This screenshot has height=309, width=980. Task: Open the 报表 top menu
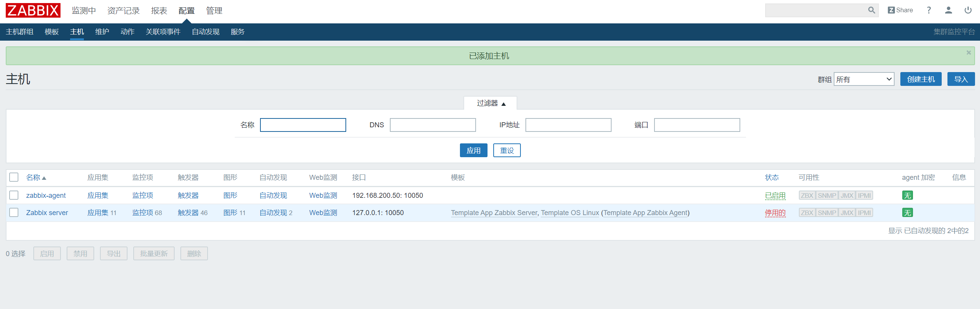click(x=159, y=11)
